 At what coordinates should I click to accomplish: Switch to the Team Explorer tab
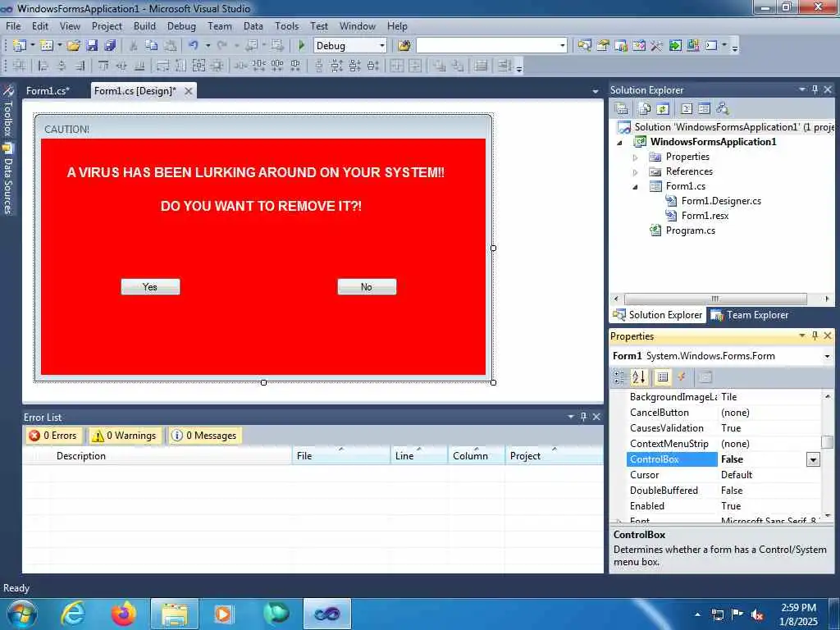click(x=750, y=315)
